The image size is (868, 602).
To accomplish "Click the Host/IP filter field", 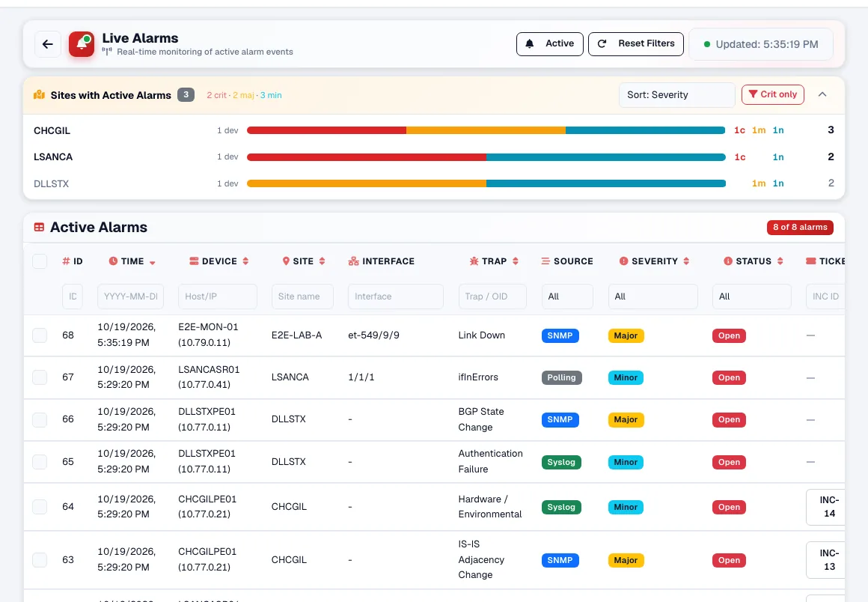I will [218, 297].
